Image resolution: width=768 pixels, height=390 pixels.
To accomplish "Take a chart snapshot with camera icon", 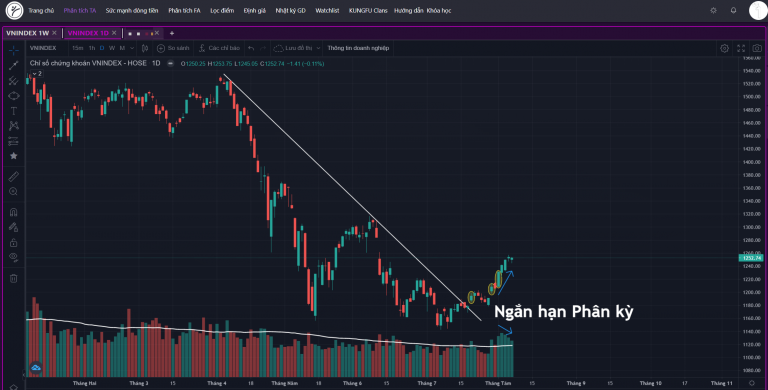I will [757, 48].
